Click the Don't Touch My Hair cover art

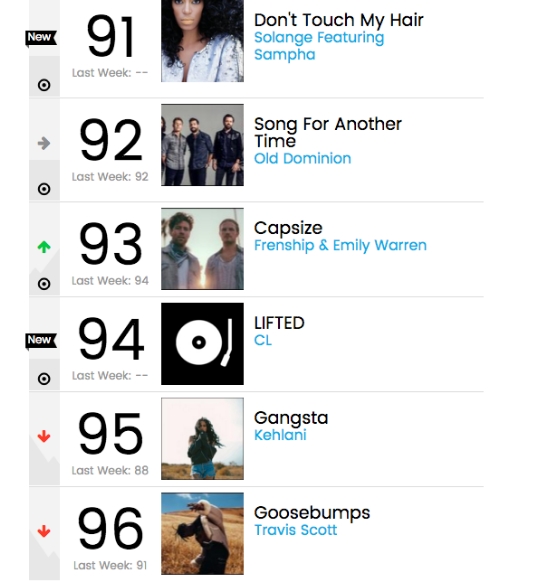point(202,41)
